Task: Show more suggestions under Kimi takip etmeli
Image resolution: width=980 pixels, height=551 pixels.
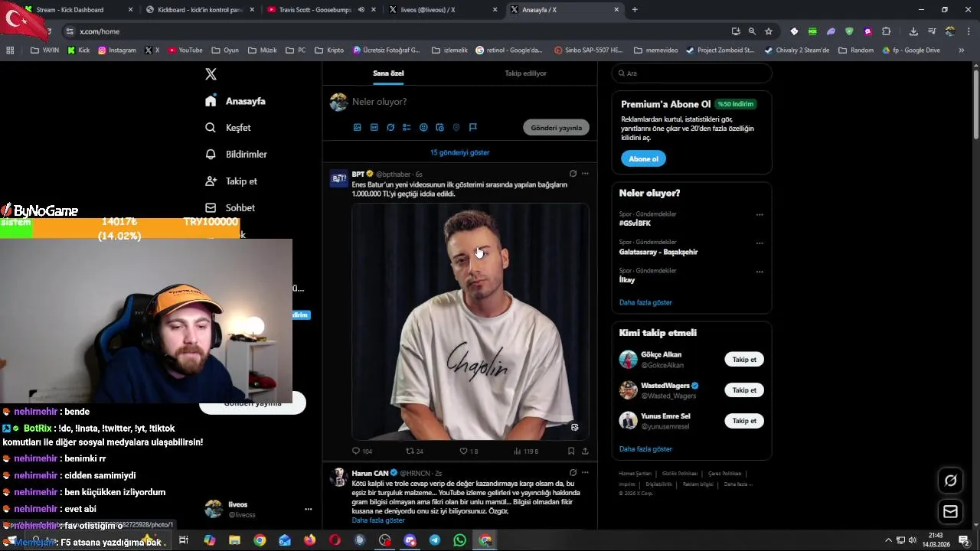Action: 645,449
